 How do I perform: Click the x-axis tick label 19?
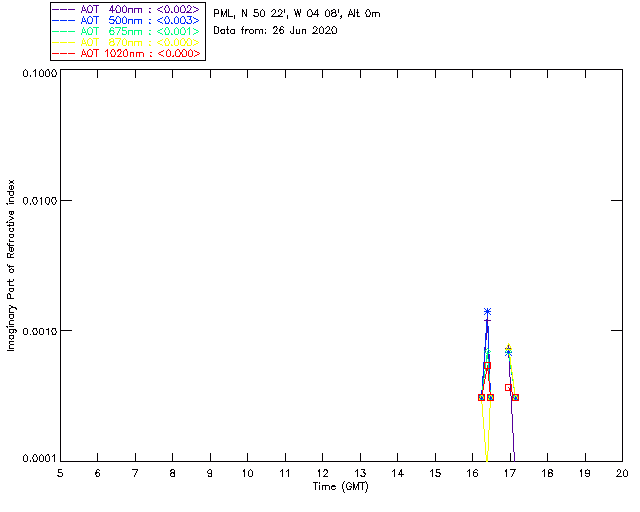(x=585, y=473)
